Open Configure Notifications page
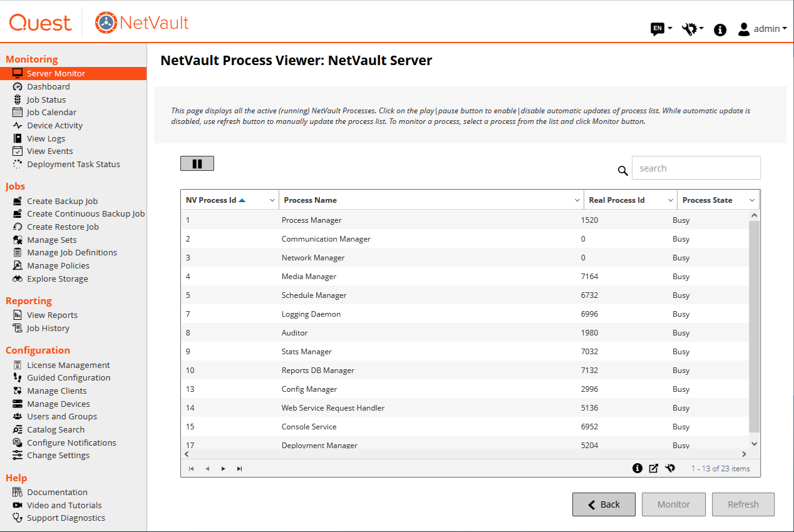794x532 pixels. point(71,442)
